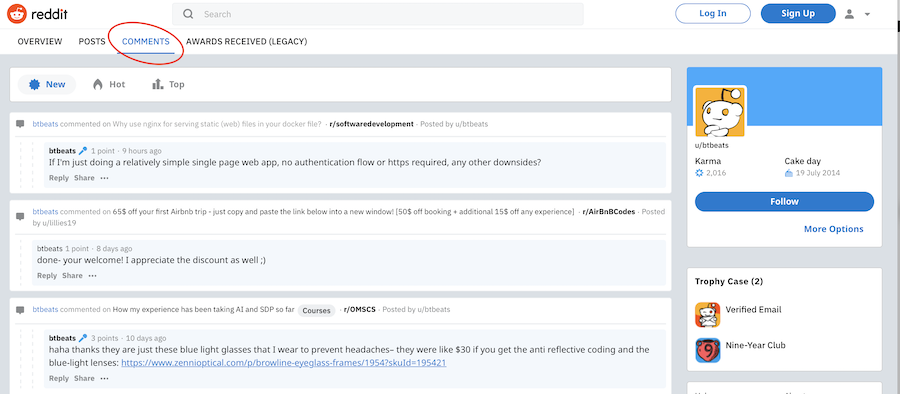Click comment icon beside nginx post
Image resolution: width=900 pixels, height=394 pixels.
[21, 124]
